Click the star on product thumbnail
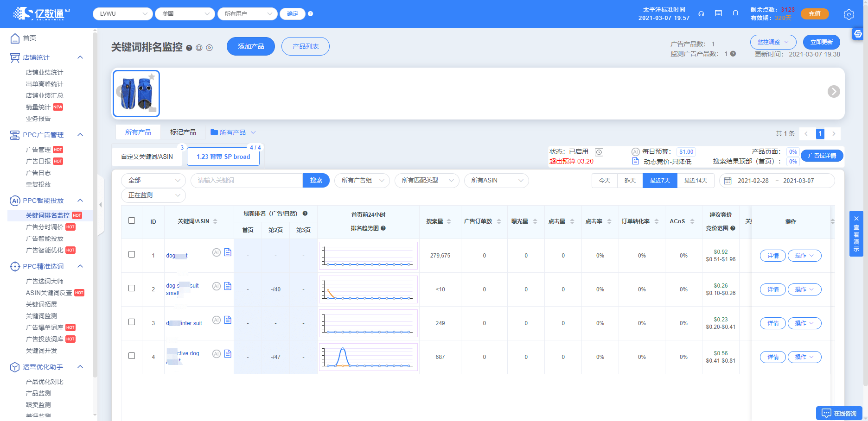Viewport: 868px width, 421px height. pos(151,77)
